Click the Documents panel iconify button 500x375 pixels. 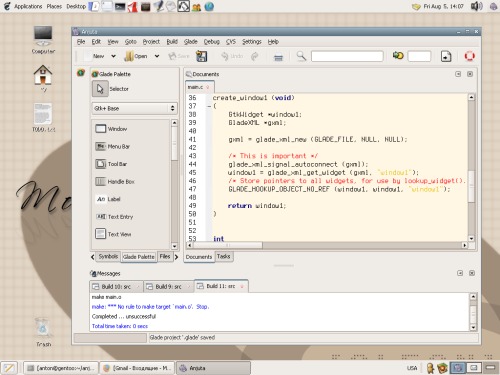(x=458, y=74)
